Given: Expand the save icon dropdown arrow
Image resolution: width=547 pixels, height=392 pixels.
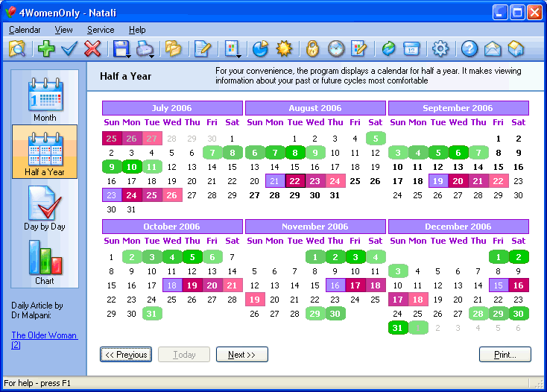Looking at the screenshot, I should click(129, 56).
